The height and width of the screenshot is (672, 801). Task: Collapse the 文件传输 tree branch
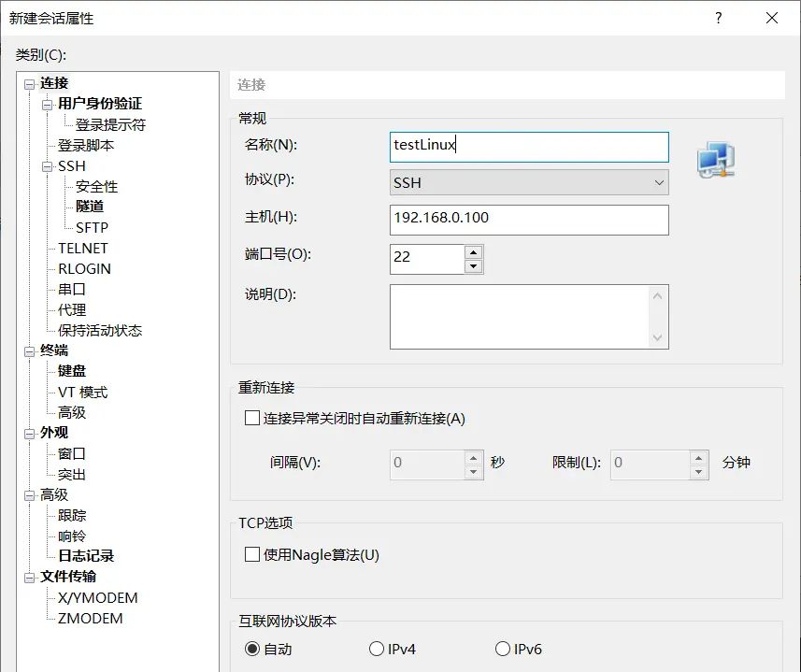click(x=27, y=577)
